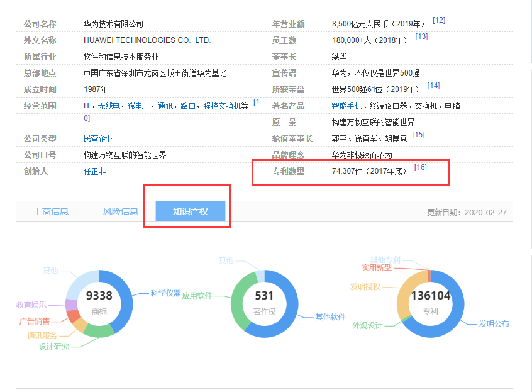打开经营范围中的无线电链接
532x392 pixels.
click(109, 104)
